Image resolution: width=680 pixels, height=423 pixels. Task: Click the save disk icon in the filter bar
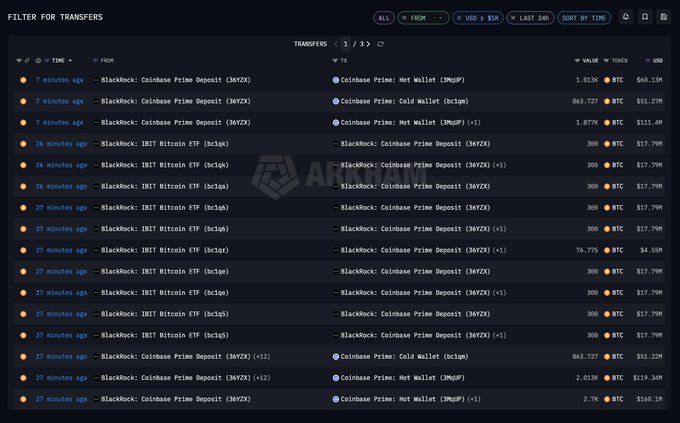click(664, 17)
